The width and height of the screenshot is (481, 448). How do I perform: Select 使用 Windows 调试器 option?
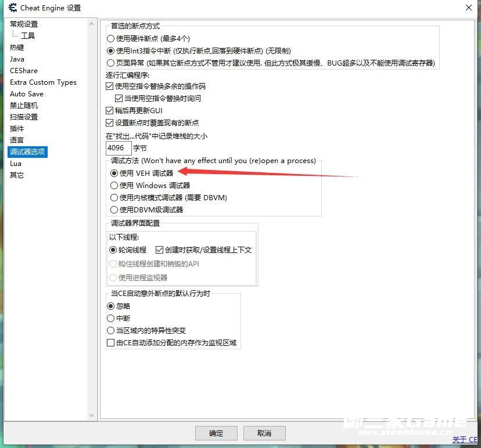click(114, 186)
